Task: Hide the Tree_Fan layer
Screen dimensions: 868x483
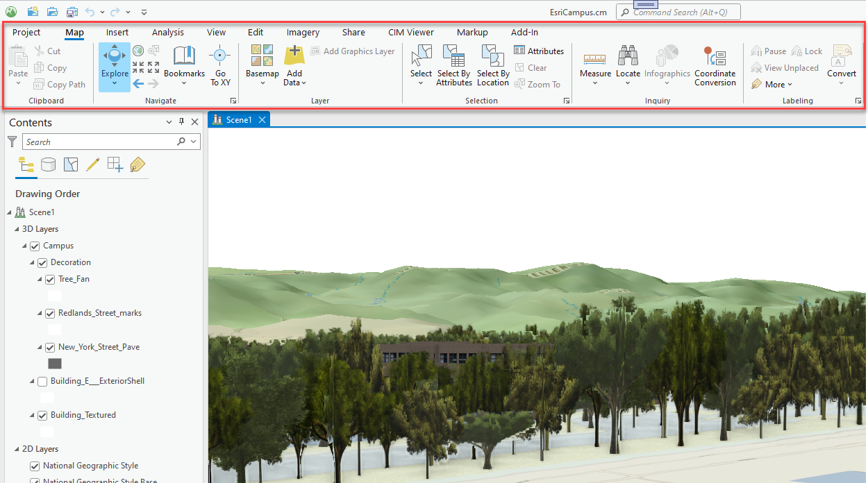Action: point(49,279)
